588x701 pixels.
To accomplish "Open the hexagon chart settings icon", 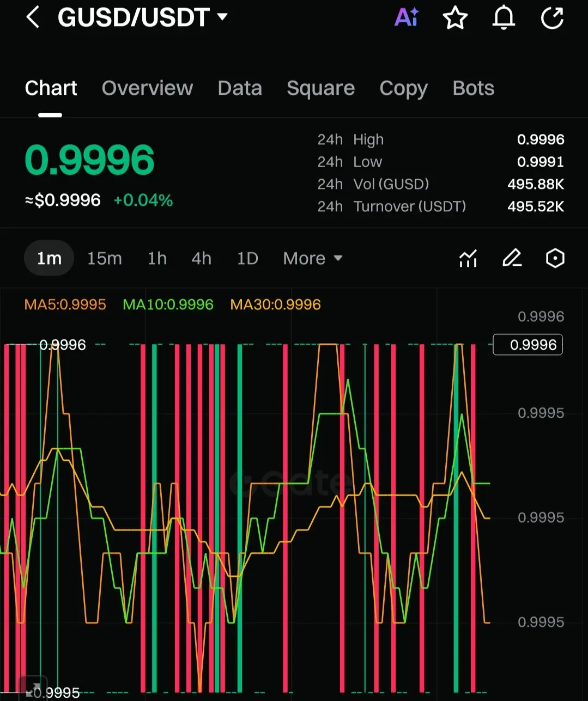I will [555, 258].
